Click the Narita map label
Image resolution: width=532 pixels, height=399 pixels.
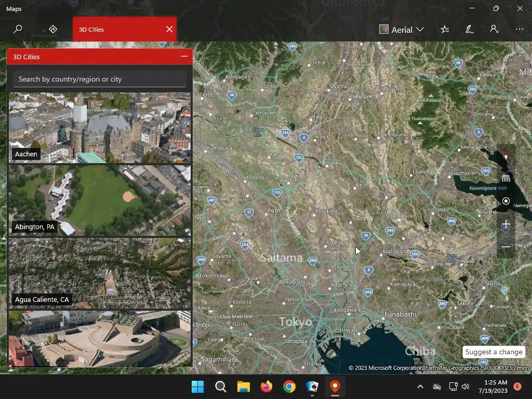click(x=493, y=284)
